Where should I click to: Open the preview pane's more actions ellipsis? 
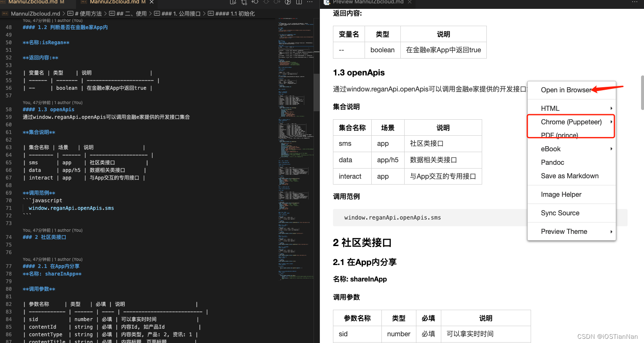pos(634,2)
